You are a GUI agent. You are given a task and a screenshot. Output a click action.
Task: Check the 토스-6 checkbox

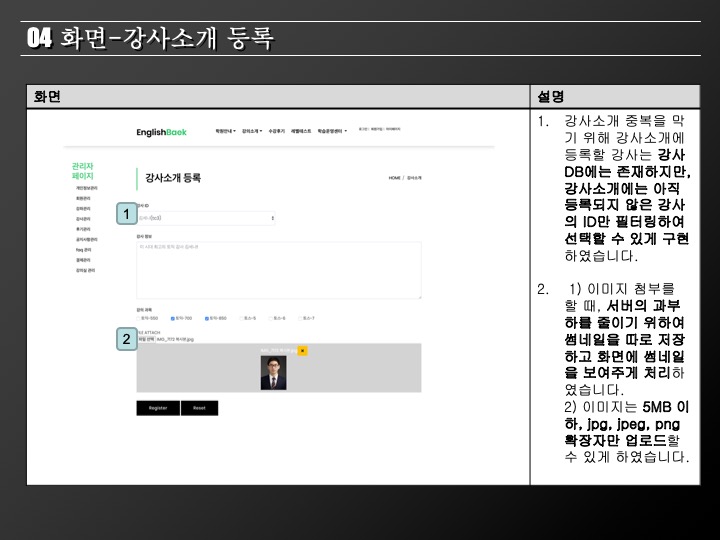[270, 318]
